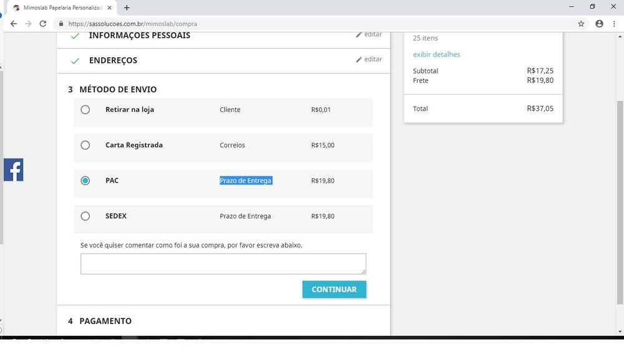This screenshot has width=624, height=364.
Task: Click the padlock site info icon
Action: coord(61,24)
